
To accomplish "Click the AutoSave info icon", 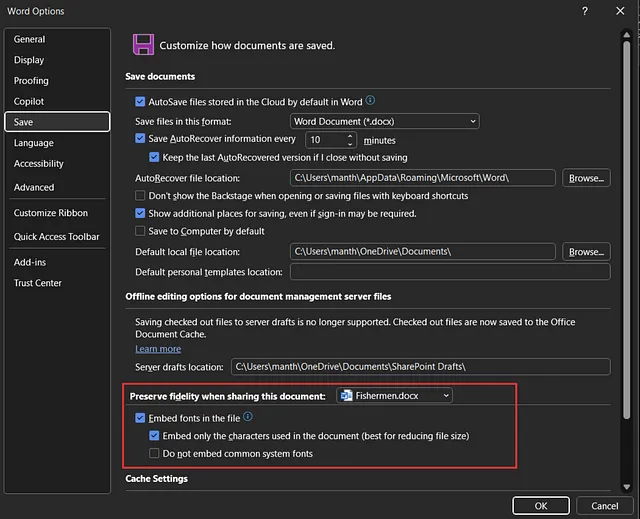I will point(370,100).
